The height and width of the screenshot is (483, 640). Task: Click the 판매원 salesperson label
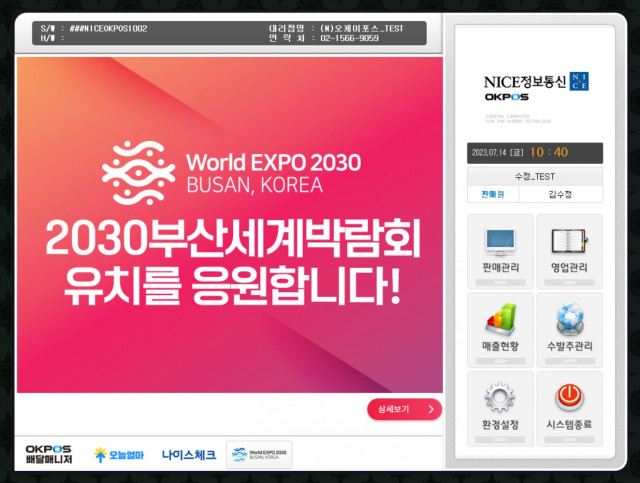tap(493, 194)
